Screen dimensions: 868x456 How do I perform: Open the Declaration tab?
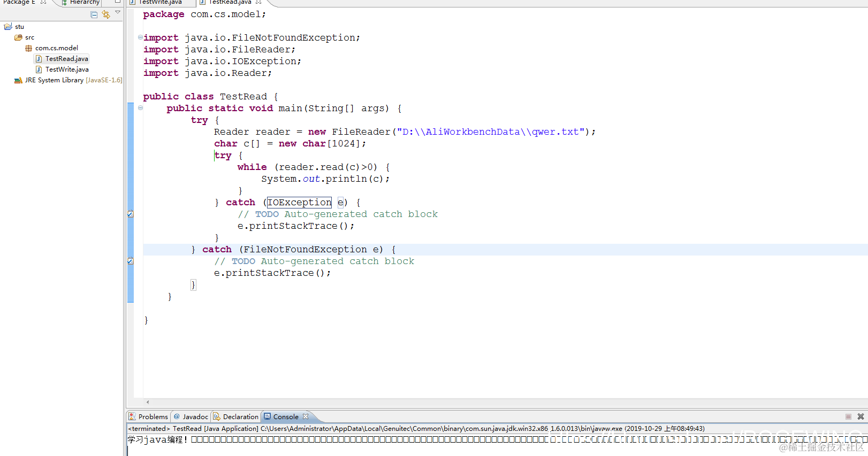(x=235, y=416)
